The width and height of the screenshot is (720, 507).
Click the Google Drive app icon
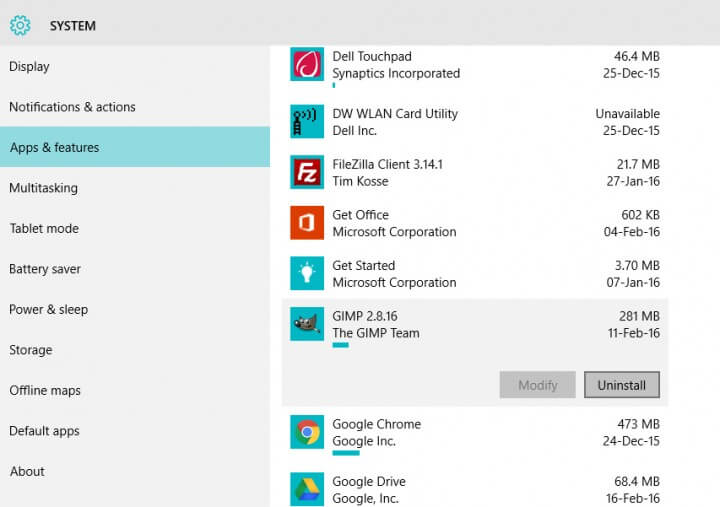[x=307, y=489]
